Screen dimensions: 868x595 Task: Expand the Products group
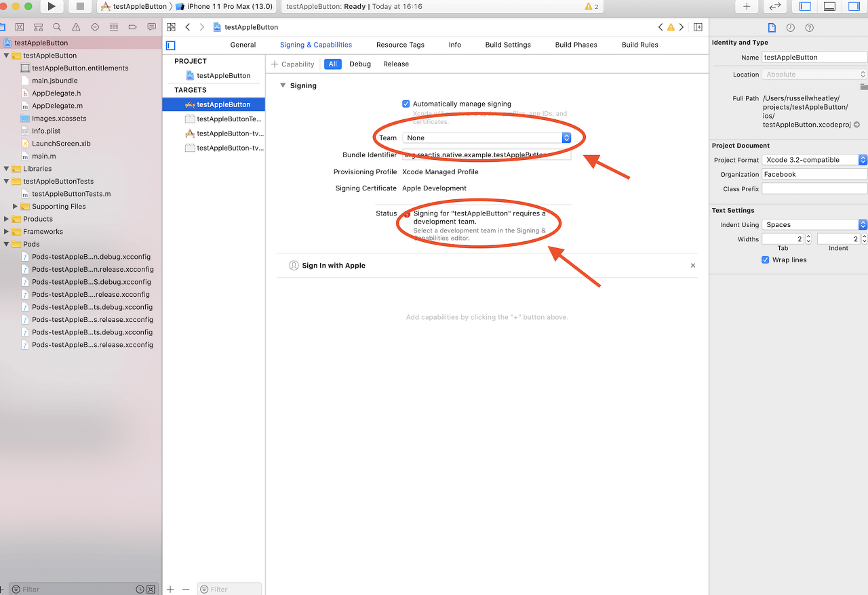coord(7,219)
